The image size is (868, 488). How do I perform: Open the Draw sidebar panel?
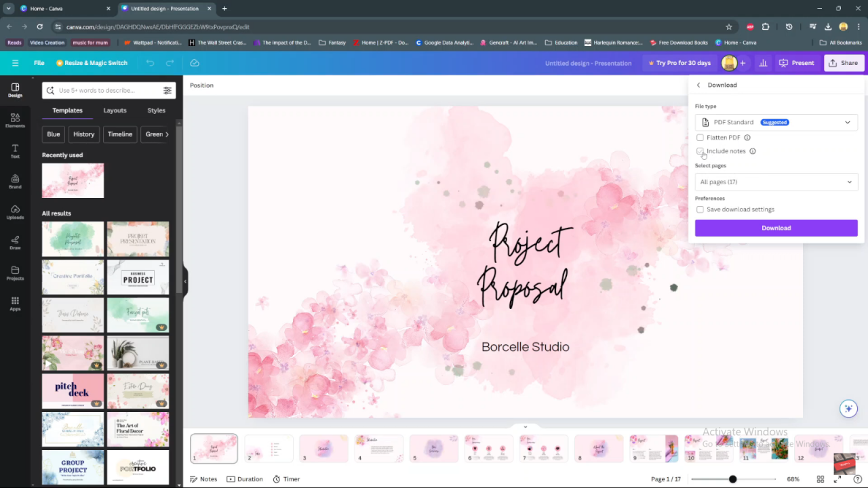(15, 243)
